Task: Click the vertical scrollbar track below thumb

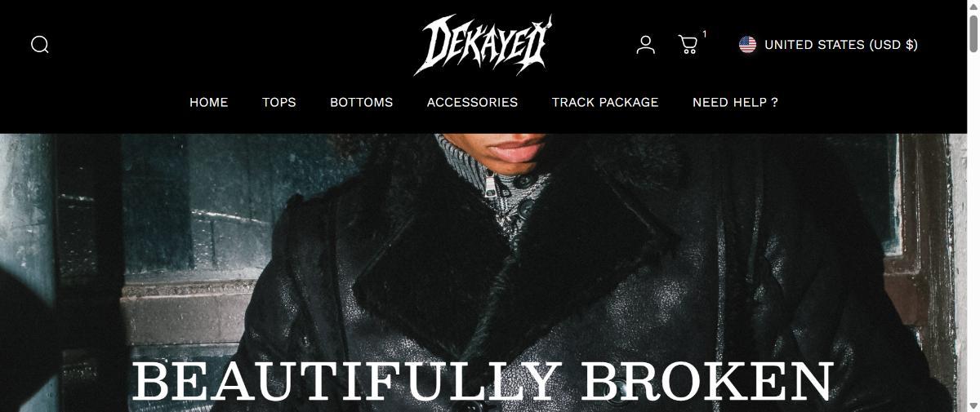Action: coord(973,228)
